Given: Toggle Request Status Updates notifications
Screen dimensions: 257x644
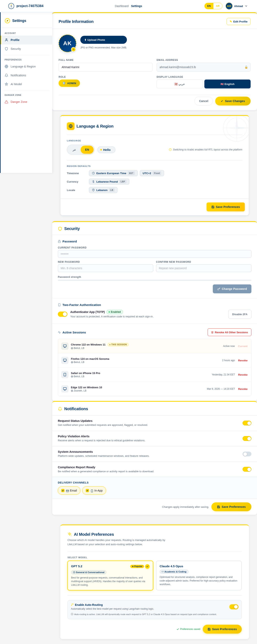Looking at the screenshot, I should [247, 423].
